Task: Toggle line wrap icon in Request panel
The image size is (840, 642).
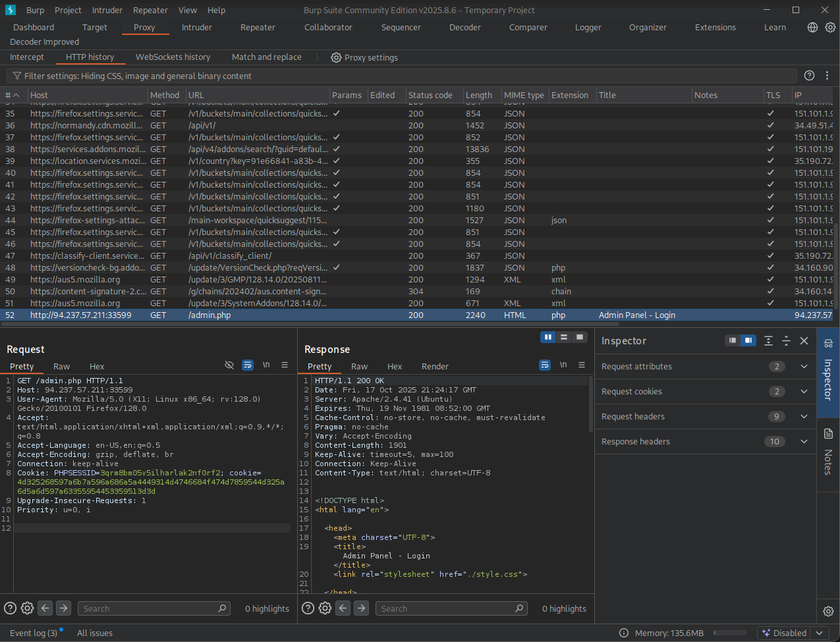Action: (248, 365)
